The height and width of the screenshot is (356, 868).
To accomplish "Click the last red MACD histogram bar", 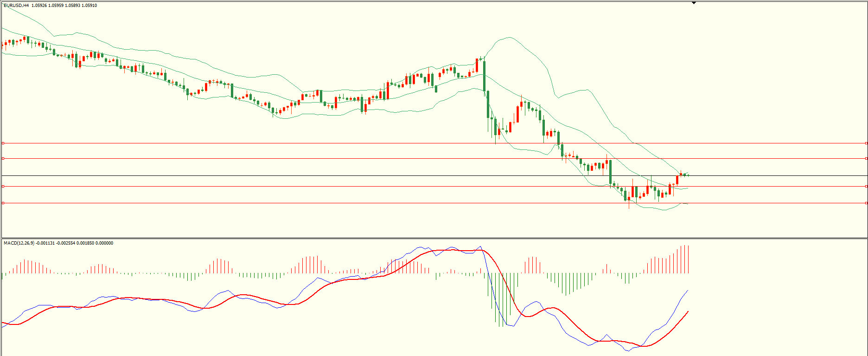I will click(688, 259).
